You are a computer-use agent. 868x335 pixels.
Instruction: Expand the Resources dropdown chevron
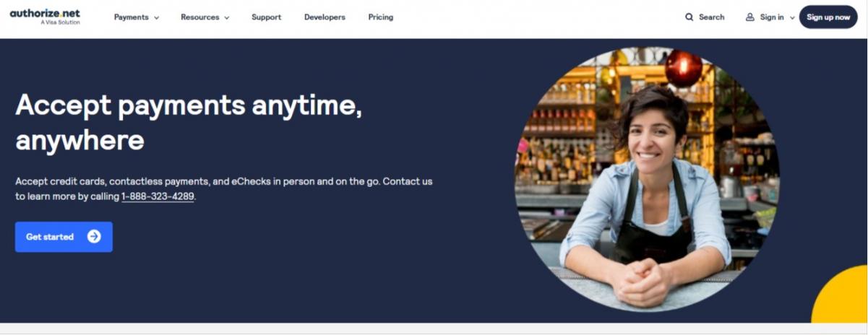point(226,17)
